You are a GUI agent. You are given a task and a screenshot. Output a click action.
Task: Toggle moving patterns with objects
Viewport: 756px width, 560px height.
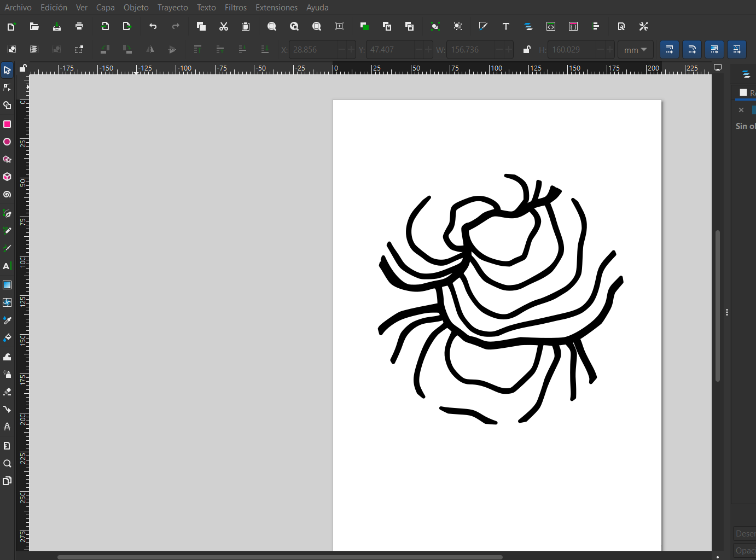coord(737,50)
